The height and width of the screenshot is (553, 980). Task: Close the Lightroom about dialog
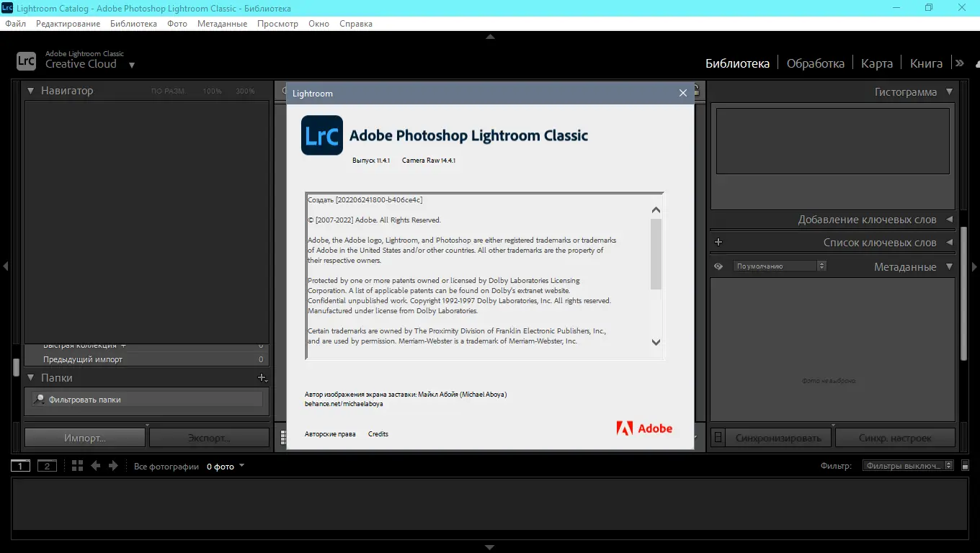[683, 93]
